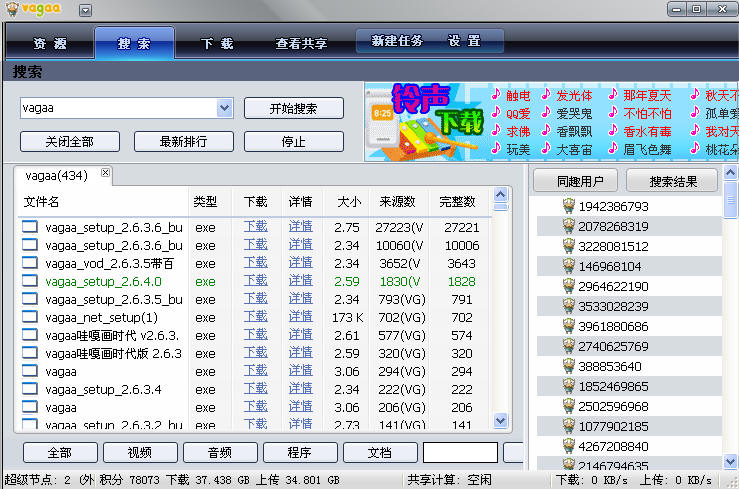
Task: Open the title bar dropdown arrow menu
Action: point(85,10)
